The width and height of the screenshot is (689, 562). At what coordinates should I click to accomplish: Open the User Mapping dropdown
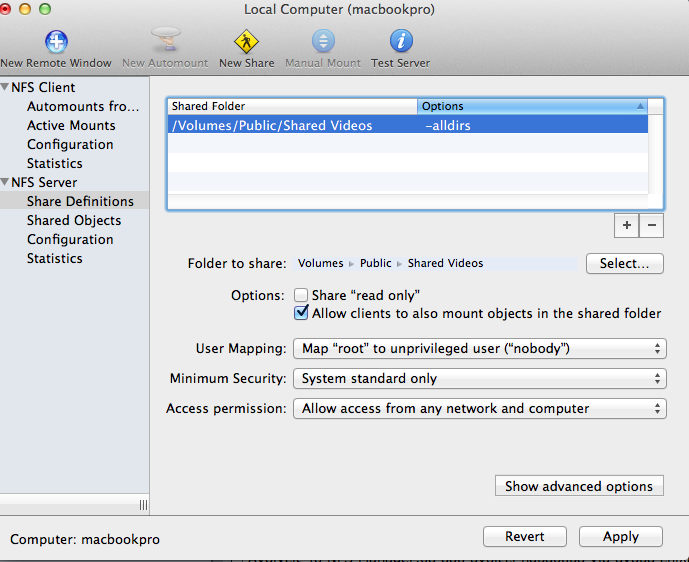pyautogui.click(x=479, y=349)
